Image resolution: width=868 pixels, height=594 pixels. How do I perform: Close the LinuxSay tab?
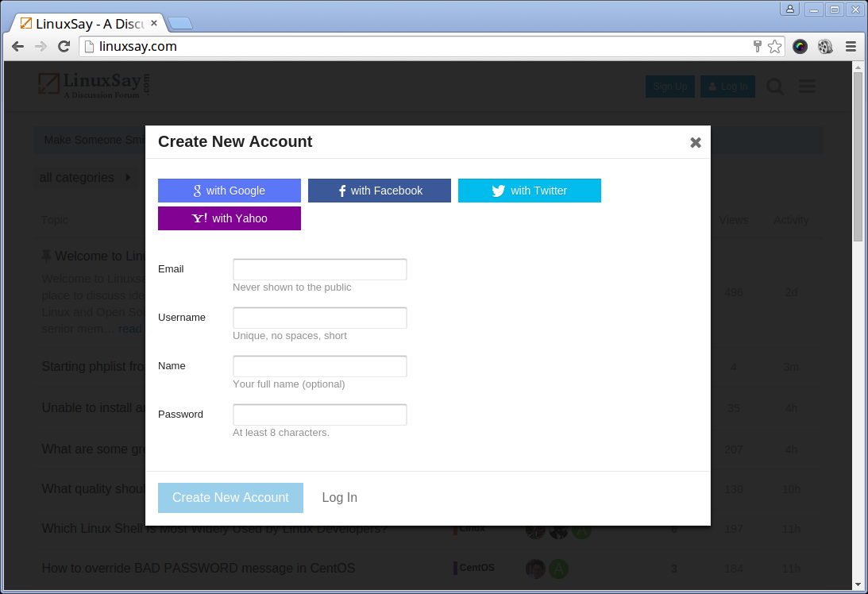(x=154, y=23)
